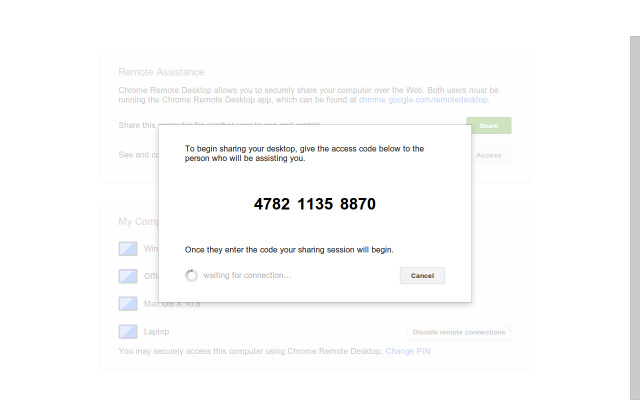Choose the Laptop entry label

158,331
